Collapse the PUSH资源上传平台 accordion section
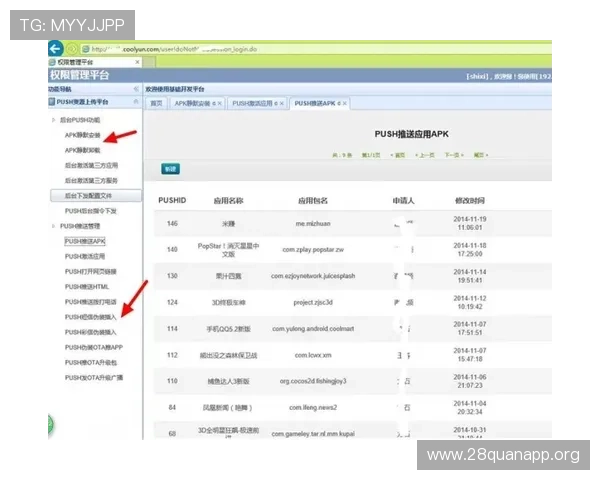Screen dimensions: 600x480 click(136, 101)
